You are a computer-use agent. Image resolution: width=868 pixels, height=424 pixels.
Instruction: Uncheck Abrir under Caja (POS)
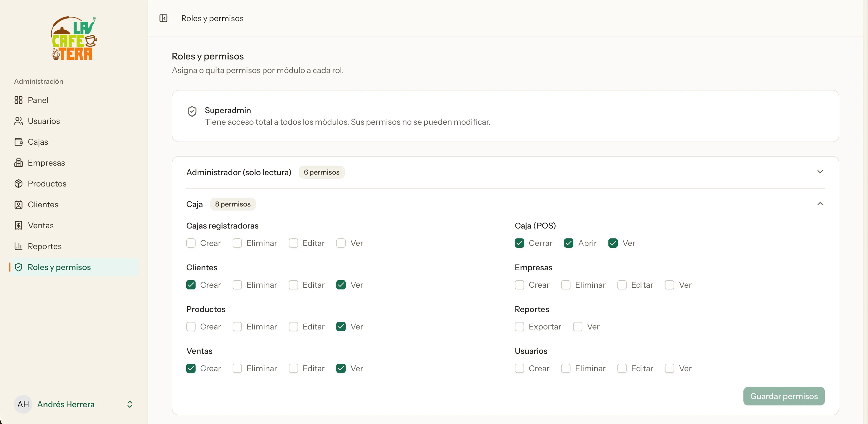569,243
